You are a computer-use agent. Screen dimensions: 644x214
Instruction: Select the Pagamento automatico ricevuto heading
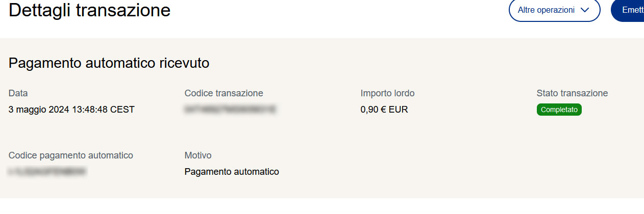click(x=109, y=63)
